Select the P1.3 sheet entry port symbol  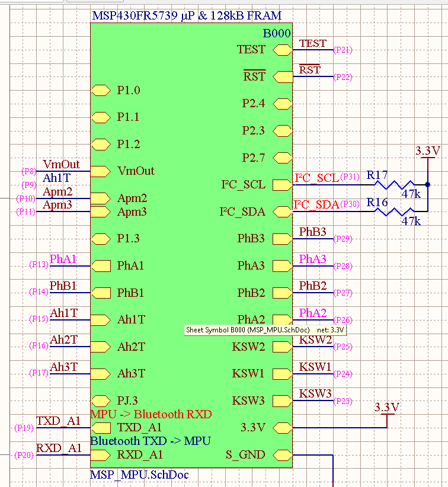click(101, 239)
